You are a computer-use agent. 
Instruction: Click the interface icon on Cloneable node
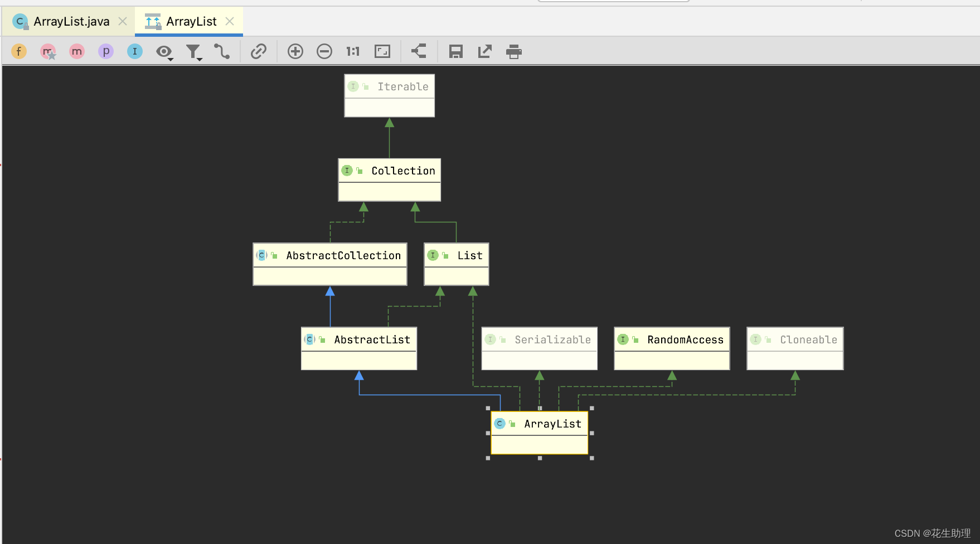click(755, 339)
